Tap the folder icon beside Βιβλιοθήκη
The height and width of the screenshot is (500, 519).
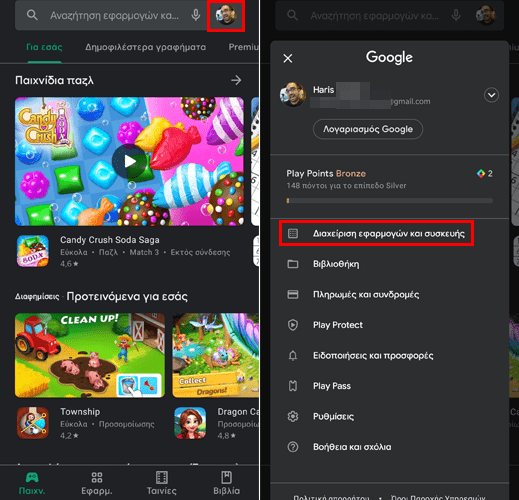point(293,264)
